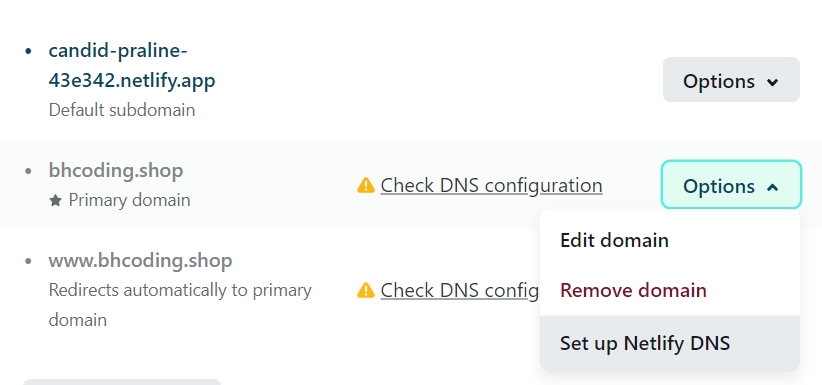Click the star icon next to Primary domain
This screenshot has height=385, width=822.
pyautogui.click(x=56, y=200)
